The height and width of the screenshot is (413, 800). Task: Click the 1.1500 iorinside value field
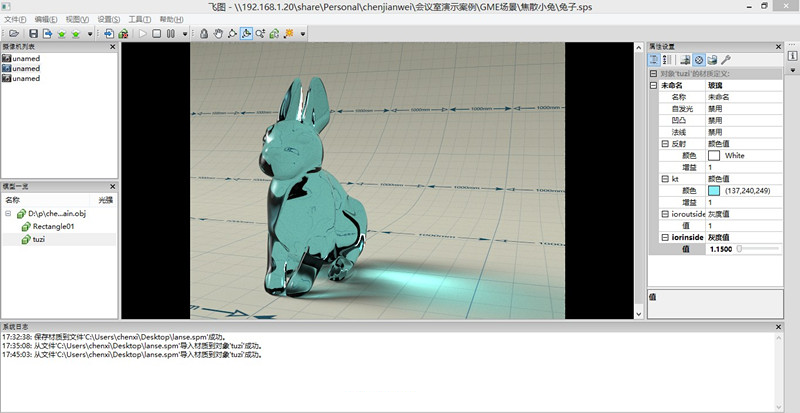(x=720, y=249)
